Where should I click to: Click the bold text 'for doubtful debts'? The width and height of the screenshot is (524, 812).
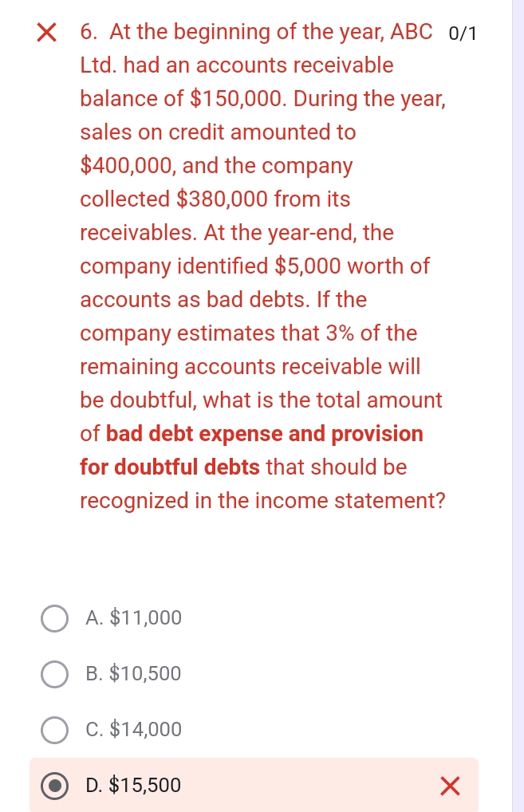coord(170,467)
